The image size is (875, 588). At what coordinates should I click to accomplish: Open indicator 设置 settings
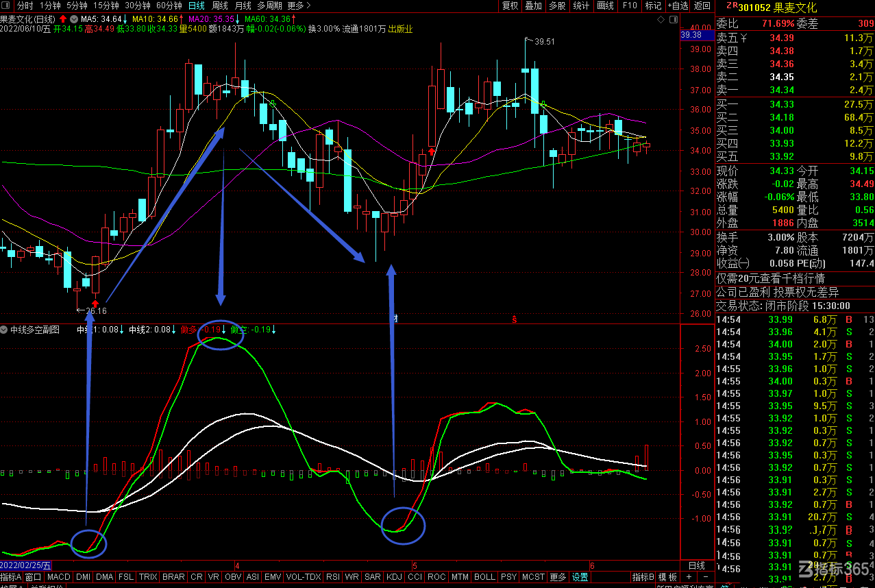(x=580, y=577)
